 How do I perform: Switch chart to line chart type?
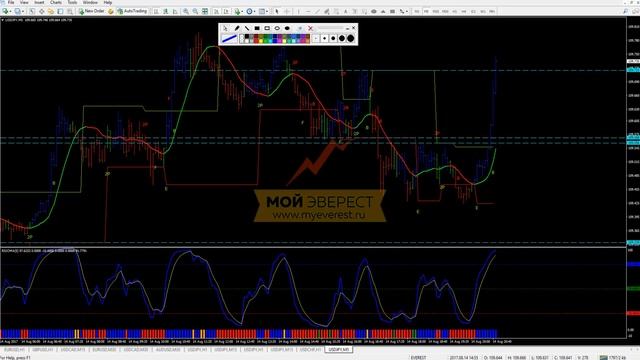tap(175, 11)
